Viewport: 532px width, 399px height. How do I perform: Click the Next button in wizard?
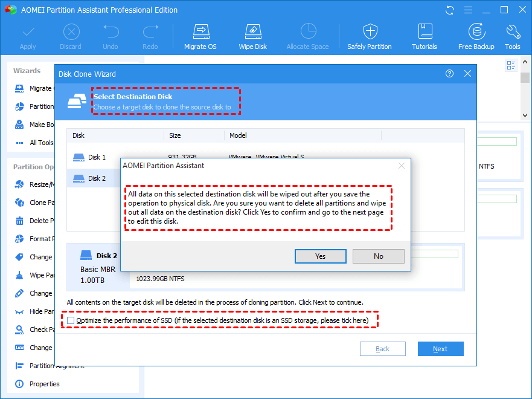(440, 349)
